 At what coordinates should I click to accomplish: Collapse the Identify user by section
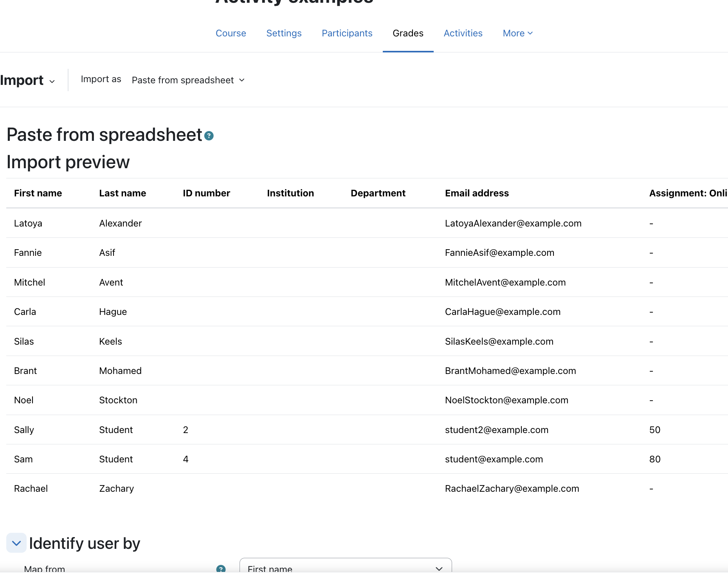(16, 543)
